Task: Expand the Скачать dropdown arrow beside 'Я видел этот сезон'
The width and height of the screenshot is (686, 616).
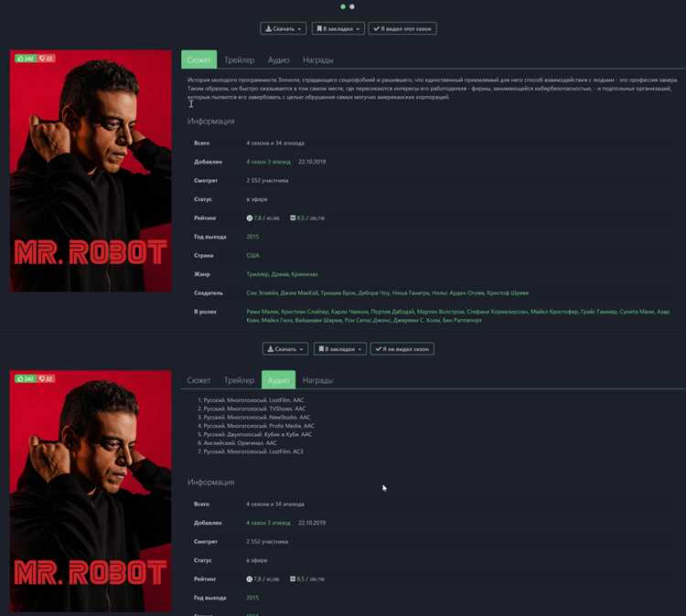Action: 299,29
